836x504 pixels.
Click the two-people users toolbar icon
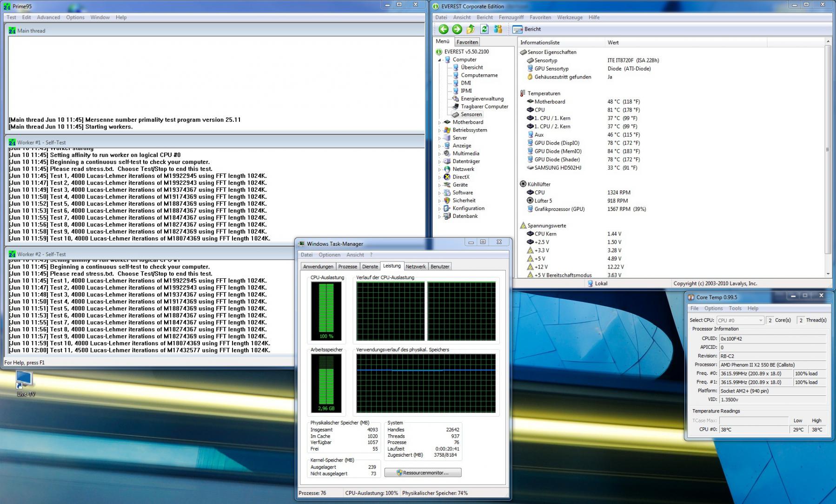(x=498, y=29)
